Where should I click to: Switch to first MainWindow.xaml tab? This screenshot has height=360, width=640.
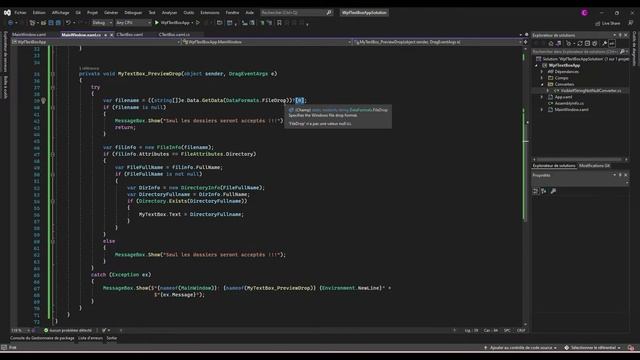click(29, 35)
